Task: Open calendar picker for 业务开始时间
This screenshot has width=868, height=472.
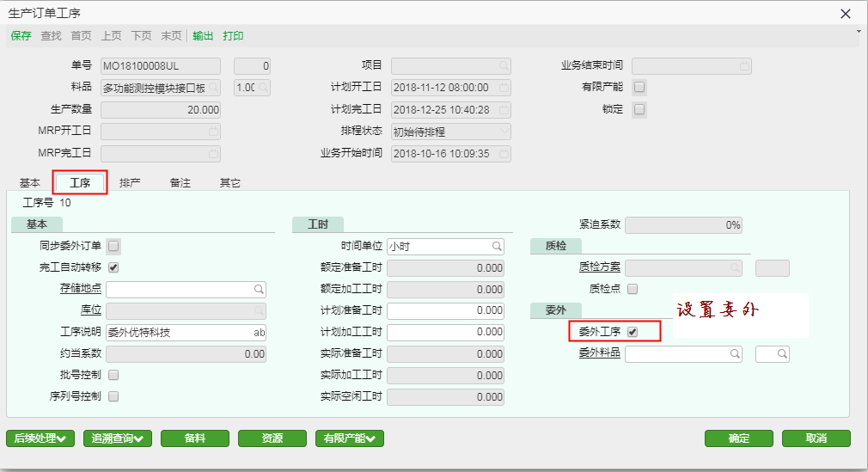Action: tap(504, 154)
